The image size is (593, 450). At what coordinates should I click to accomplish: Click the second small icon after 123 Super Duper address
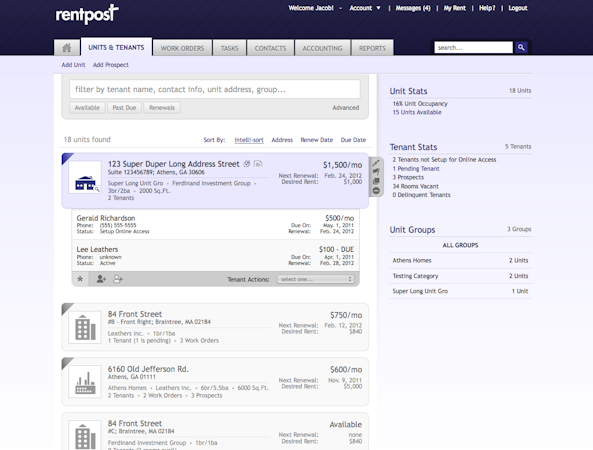click(x=258, y=164)
